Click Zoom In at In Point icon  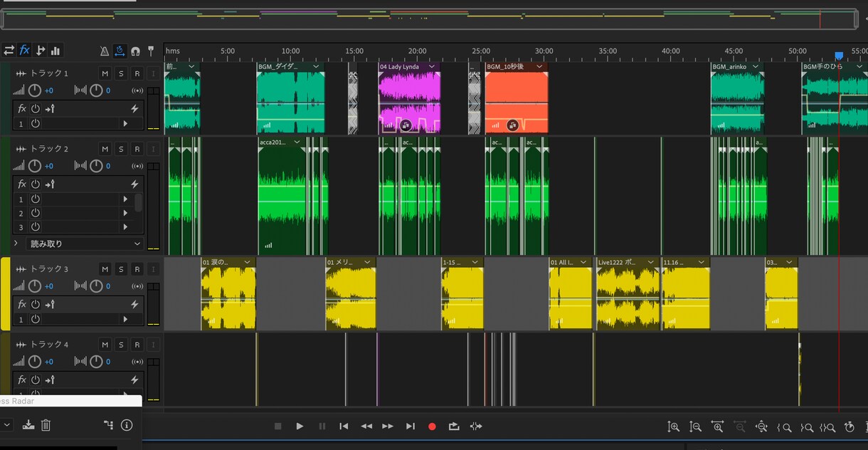pos(784,427)
